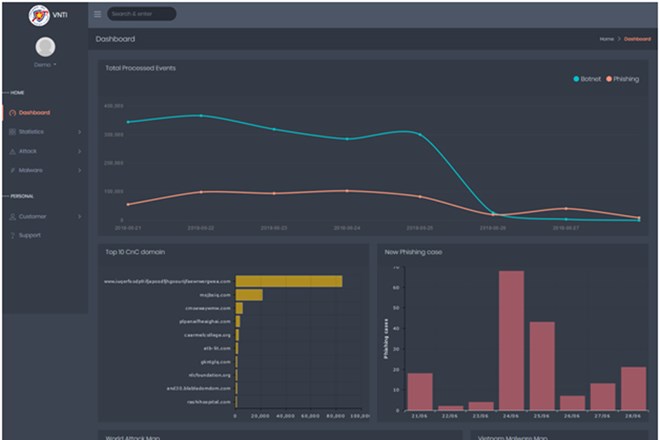Click the VNTI logo icon
This screenshot has width=660, height=440.
click(x=39, y=14)
